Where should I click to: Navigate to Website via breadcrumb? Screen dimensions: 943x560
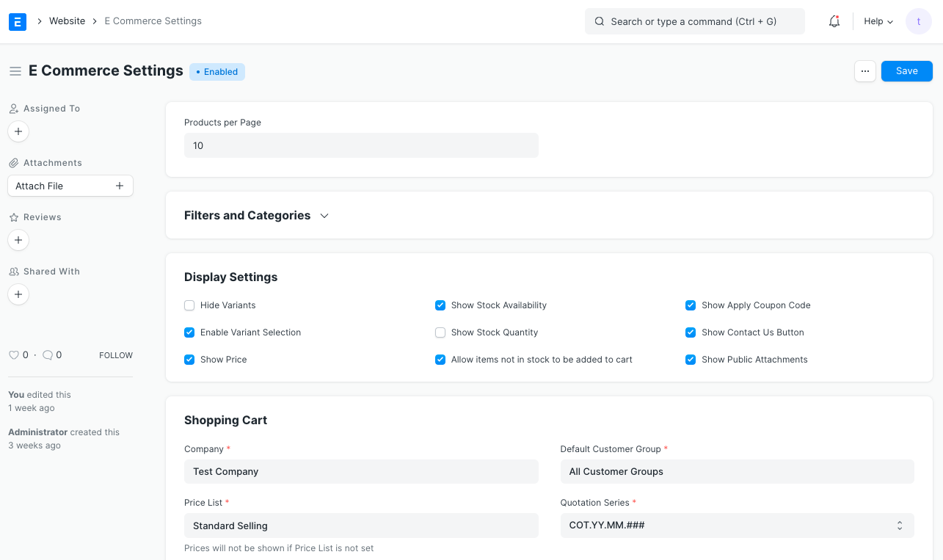67,21
